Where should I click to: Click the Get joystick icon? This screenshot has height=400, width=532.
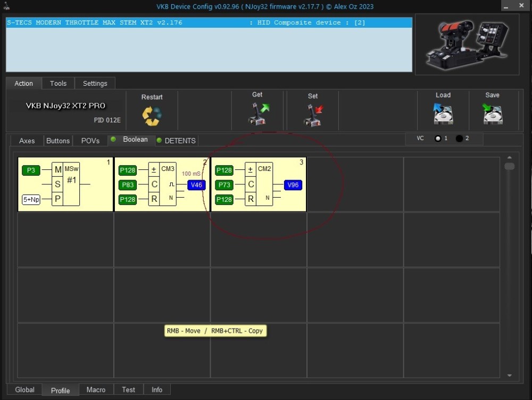point(259,114)
